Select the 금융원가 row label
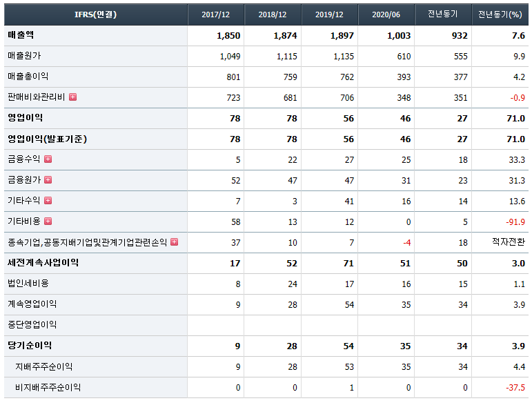 tap(24, 180)
